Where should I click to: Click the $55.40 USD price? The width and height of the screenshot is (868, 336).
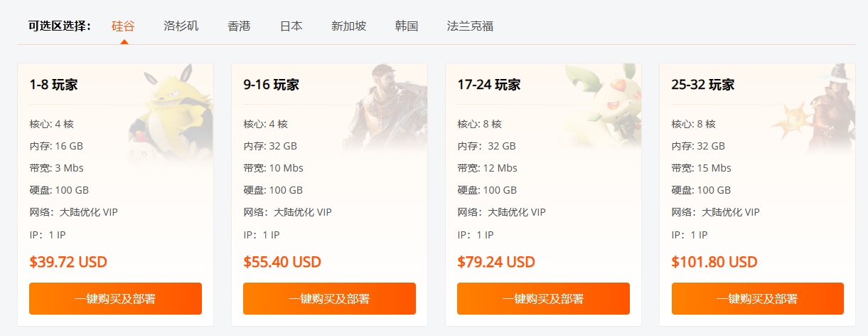(x=282, y=262)
